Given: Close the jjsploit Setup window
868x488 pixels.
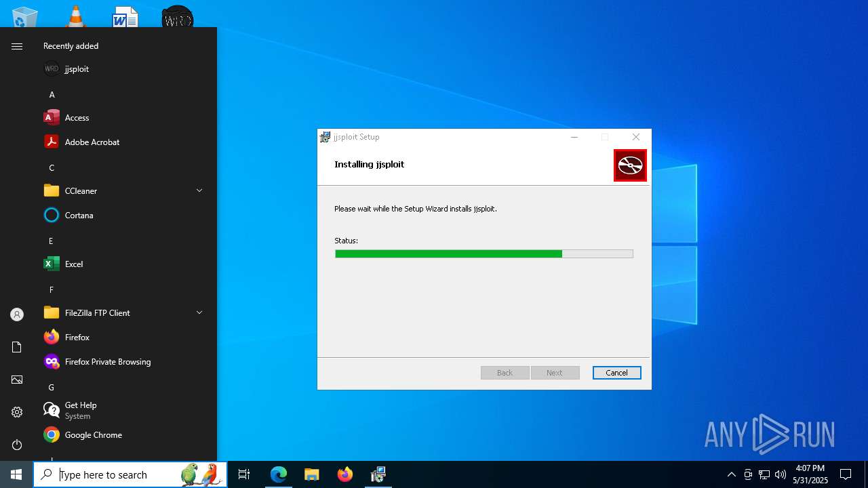Looking at the screenshot, I should click(x=635, y=137).
